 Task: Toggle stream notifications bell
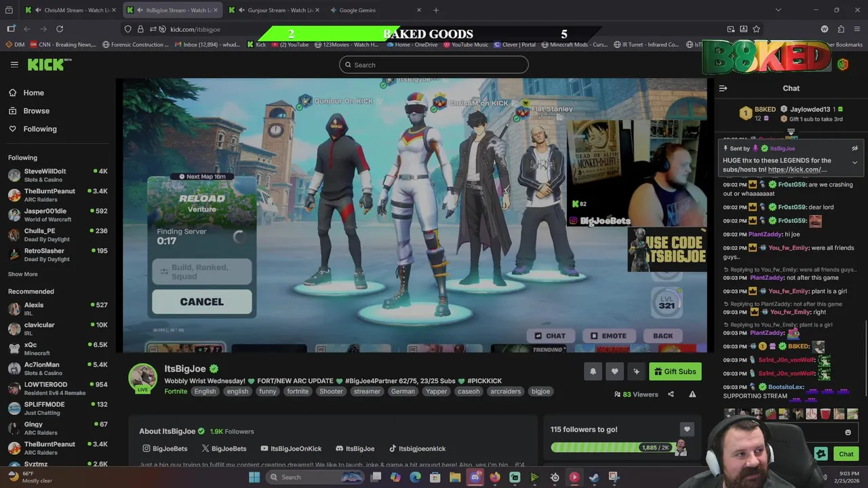tap(593, 371)
